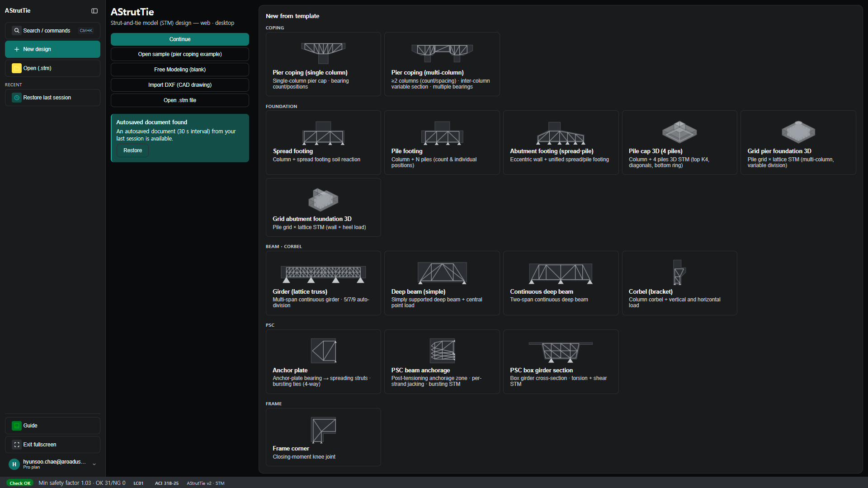Click the Pier coping (single column) title
Screen dimensions: 868x488
(310, 72)
